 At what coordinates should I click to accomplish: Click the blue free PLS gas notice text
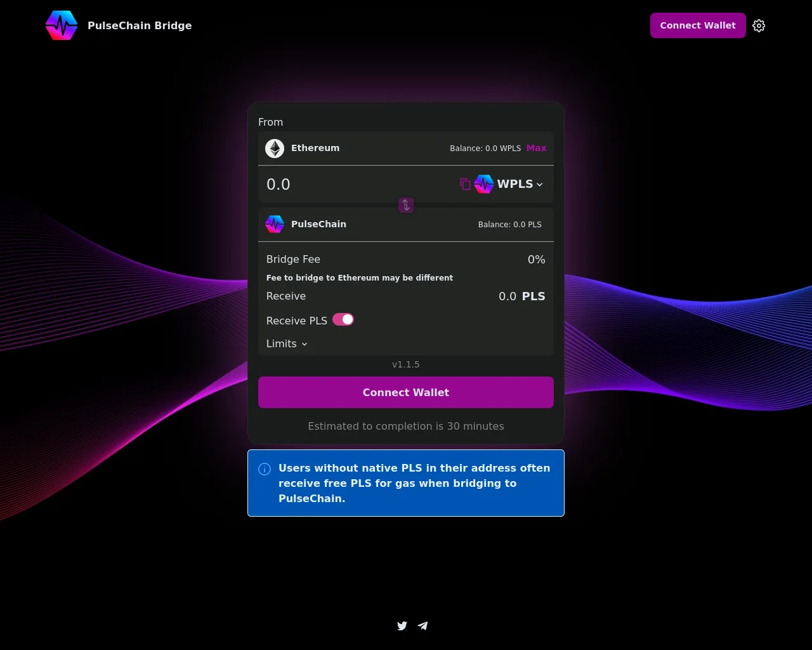[x=414, y=483]
